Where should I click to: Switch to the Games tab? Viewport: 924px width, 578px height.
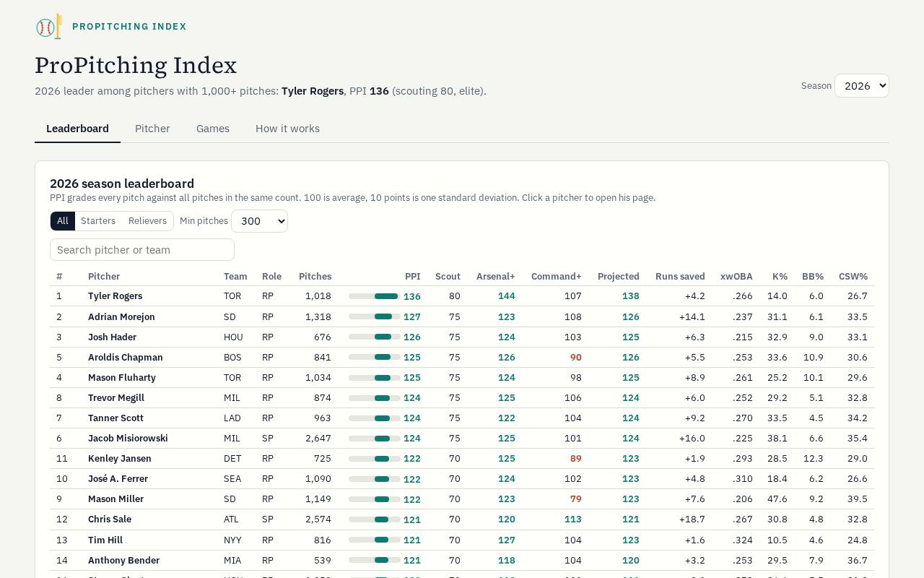tap(213, 129)
